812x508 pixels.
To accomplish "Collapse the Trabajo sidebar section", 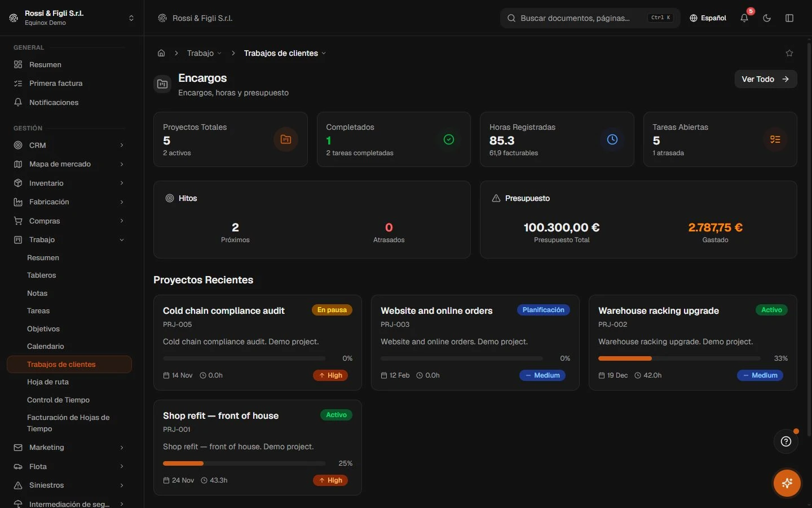I will click(69, 240).
